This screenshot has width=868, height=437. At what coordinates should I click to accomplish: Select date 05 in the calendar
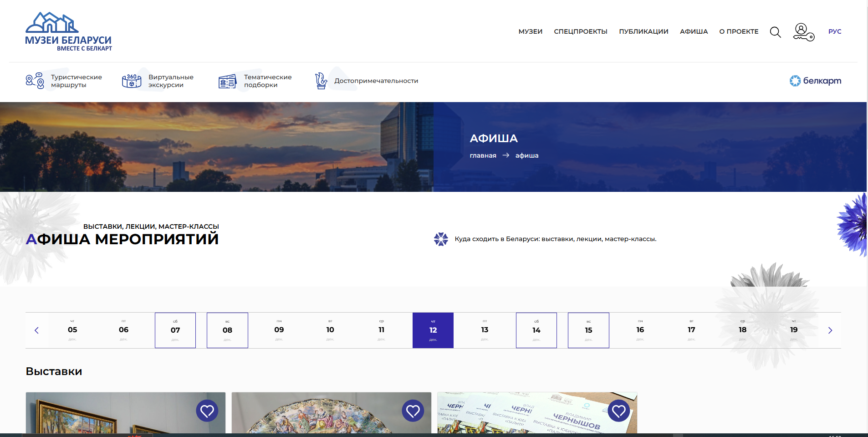click(x=72, y=330)
